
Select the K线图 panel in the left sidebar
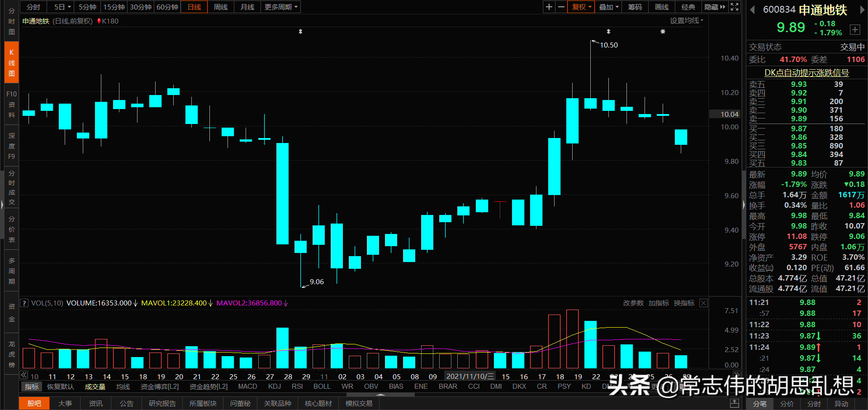coord(11,62)
